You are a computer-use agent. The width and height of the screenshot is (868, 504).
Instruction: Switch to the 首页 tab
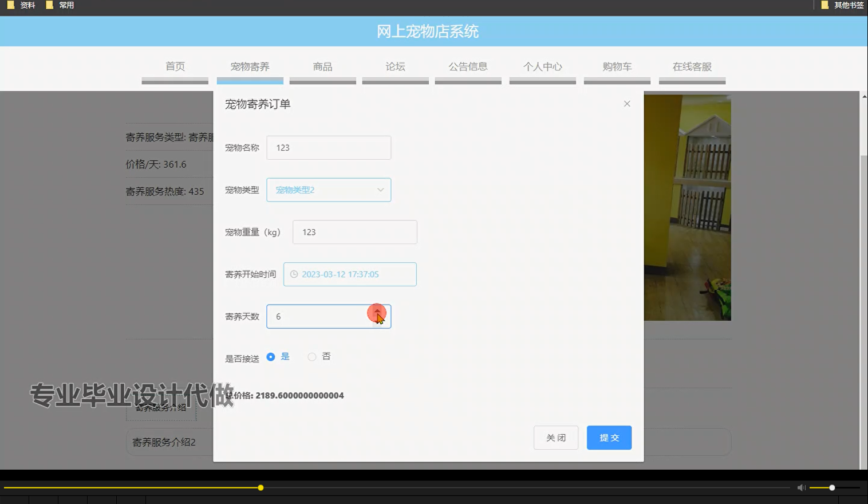coord(175,66)
